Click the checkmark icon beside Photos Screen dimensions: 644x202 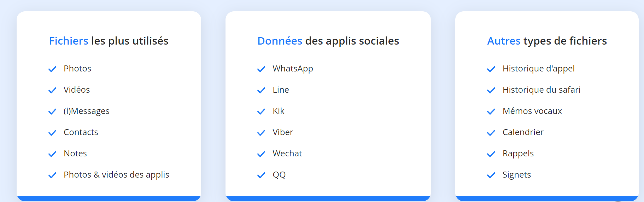pyautogui.click(x=52, y=69)
